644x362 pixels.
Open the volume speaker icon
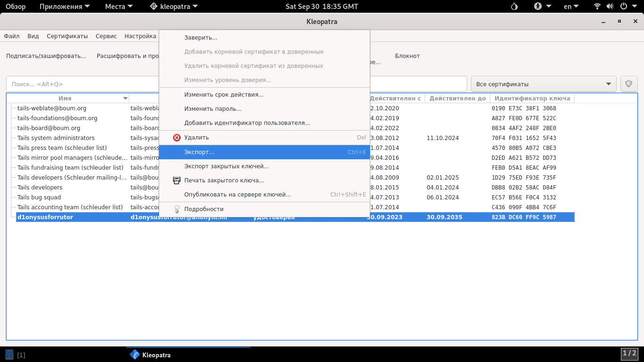click(x=610, y=7)
